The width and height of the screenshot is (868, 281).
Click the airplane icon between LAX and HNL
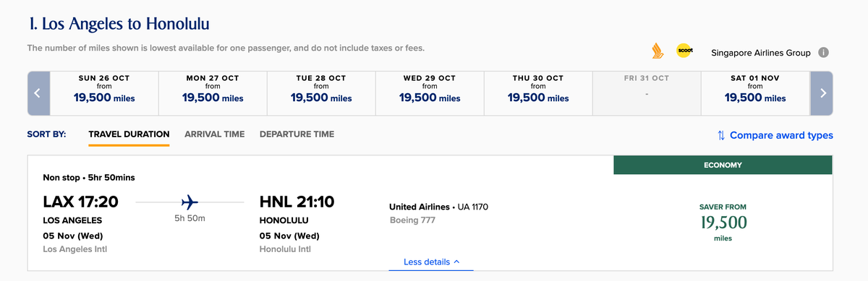pos(190,202)
